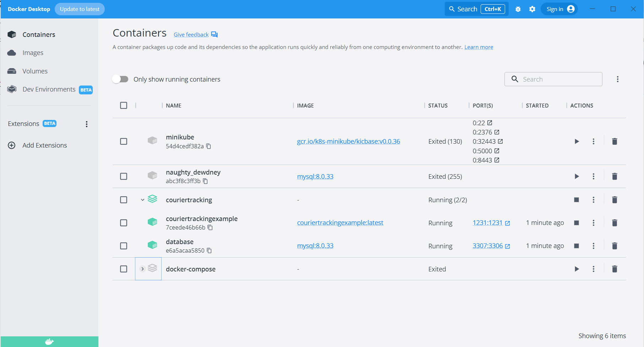The width and height of the screenshot is (644, 347).
Task: Open more actions menu for minikube
Action: [x=593, y=142]
